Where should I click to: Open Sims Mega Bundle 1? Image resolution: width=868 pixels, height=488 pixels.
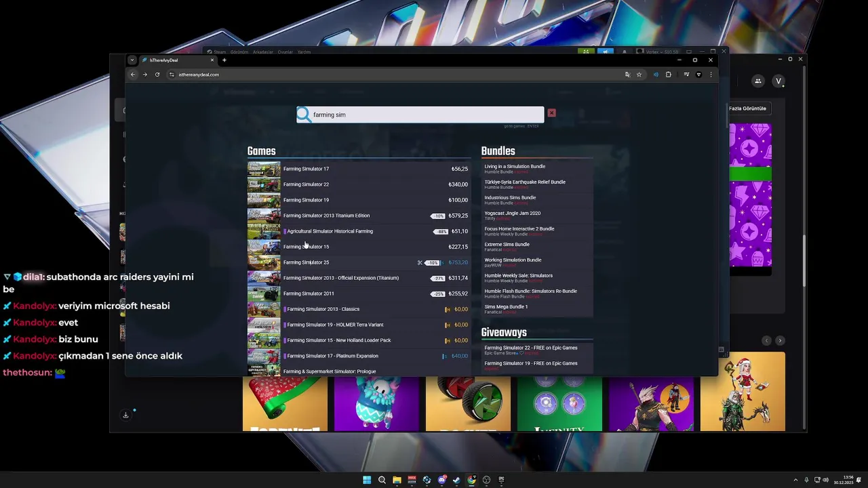click(x=506, y=306)
